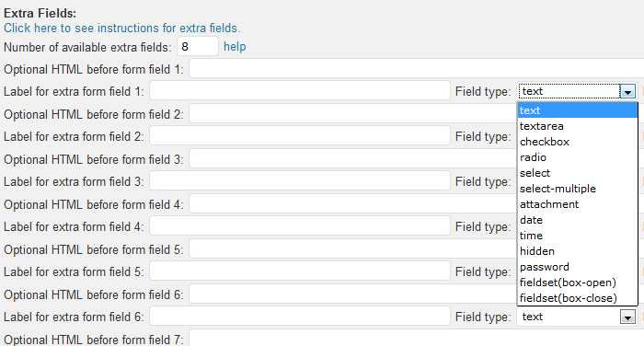This screenshot has width=644, height=346.
Task: Open extra fields instructions link
Action: tap(122, 29)
